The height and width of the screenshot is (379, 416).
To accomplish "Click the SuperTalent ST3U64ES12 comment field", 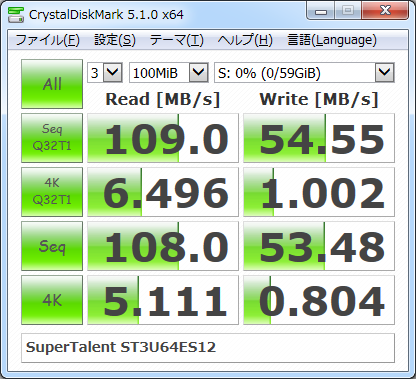I will pos(208,348).
